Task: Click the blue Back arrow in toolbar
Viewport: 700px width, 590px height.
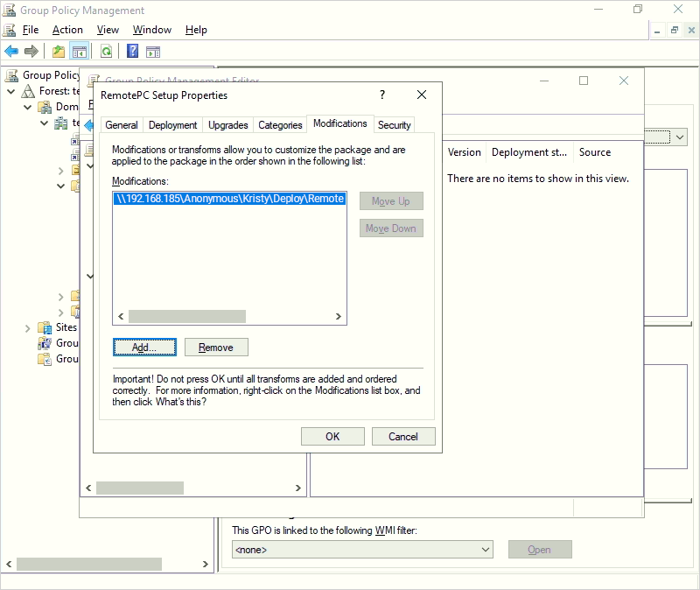Action: (x=11, y=52)
